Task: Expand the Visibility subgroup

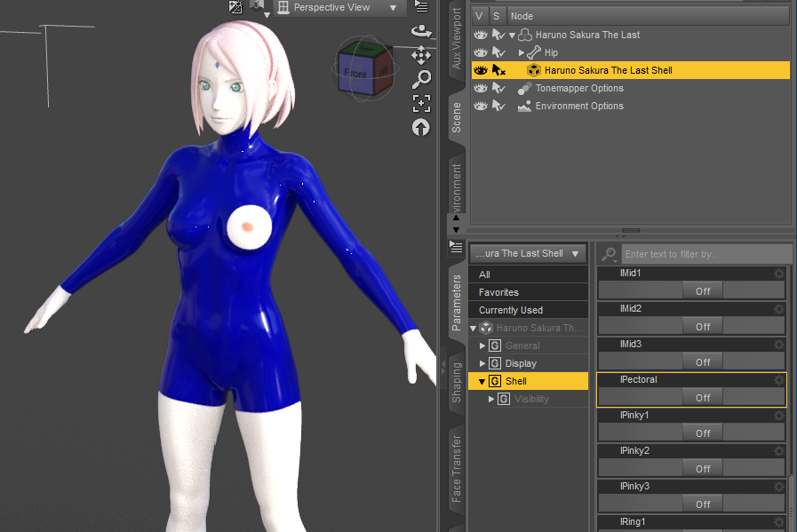Action: point(491,400)
